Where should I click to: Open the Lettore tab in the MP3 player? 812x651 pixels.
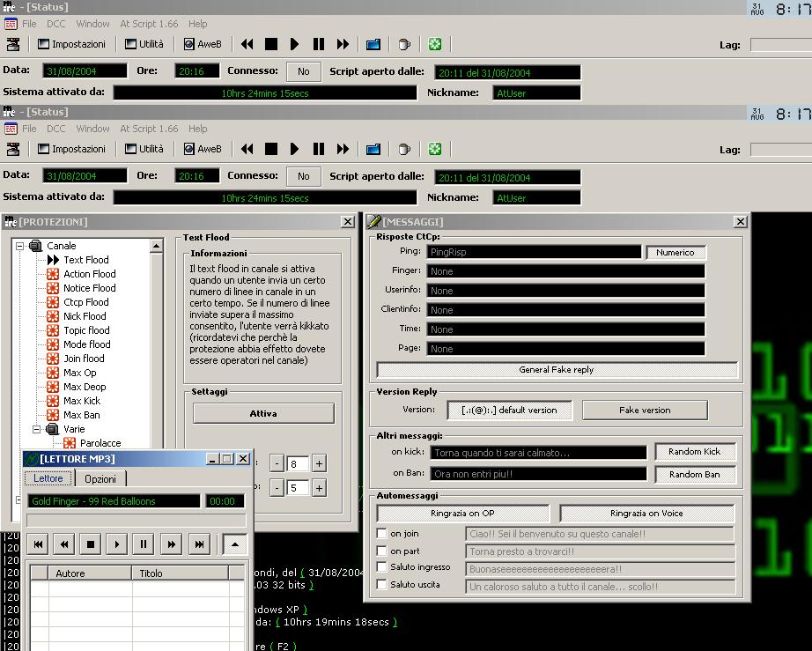[x=48, y=478]
